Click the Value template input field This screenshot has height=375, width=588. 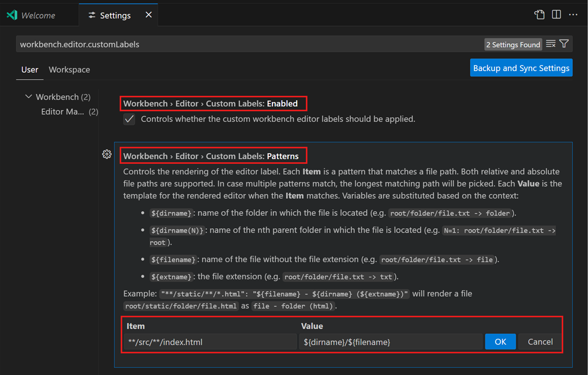pos(390,341)
